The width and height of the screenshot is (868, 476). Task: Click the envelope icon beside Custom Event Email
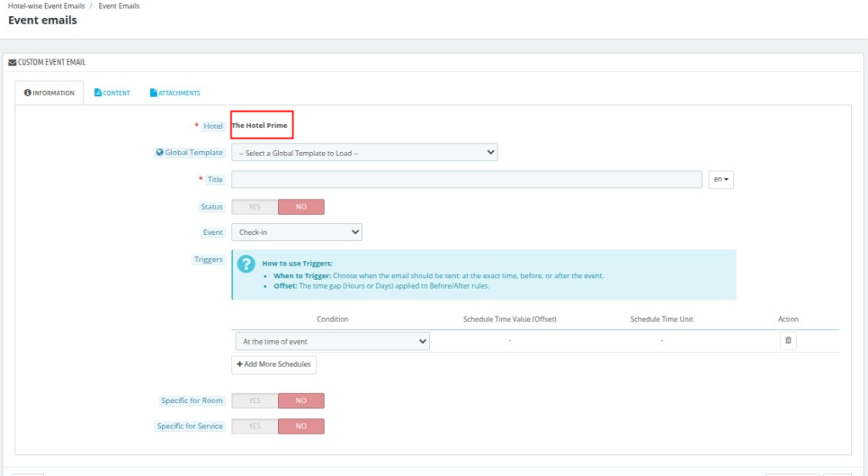click(x=12, y=62)
